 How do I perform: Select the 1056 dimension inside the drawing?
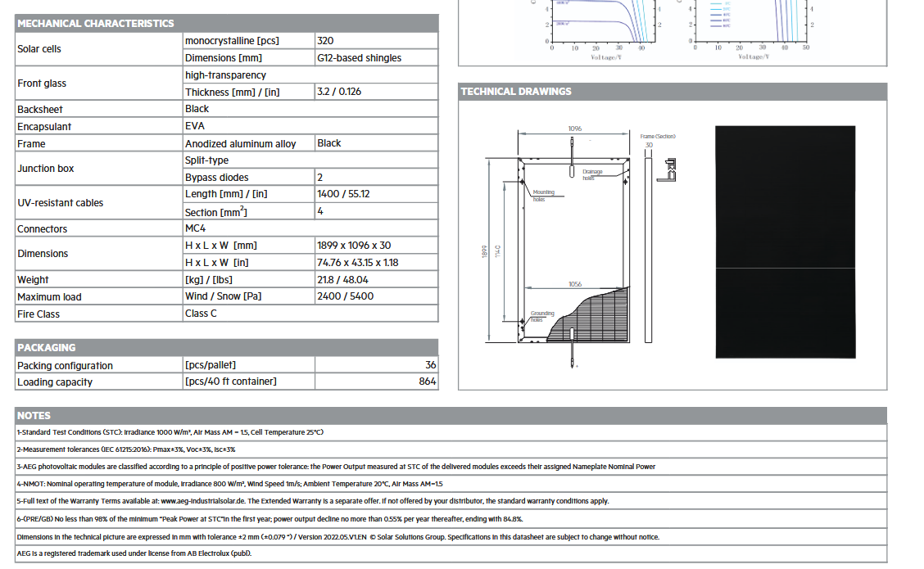(575, 284)
